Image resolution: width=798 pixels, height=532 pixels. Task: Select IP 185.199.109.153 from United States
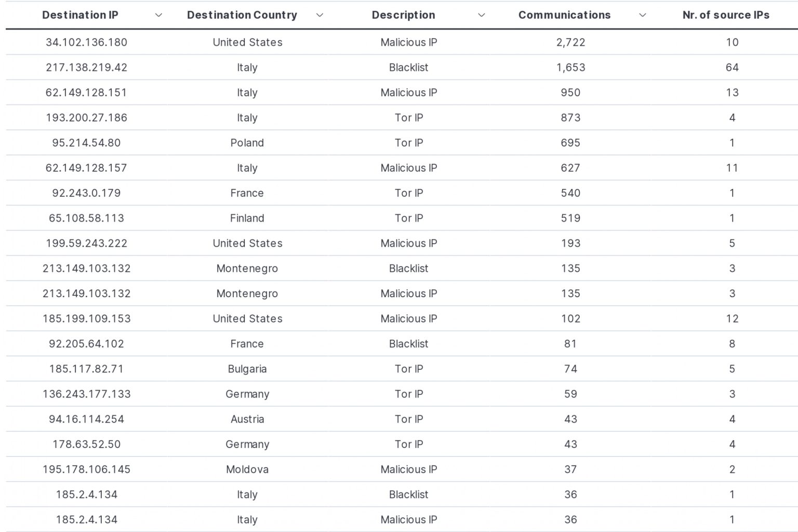pyautogui.click(x=87, y=318)
